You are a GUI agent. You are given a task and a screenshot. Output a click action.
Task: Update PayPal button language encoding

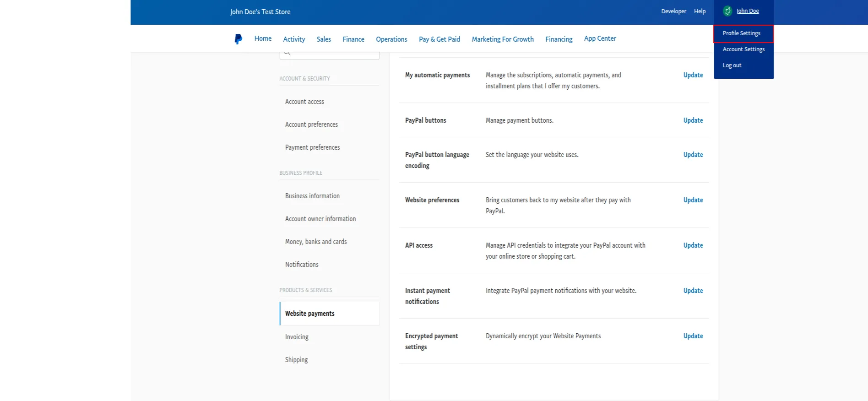coord(693,155)
